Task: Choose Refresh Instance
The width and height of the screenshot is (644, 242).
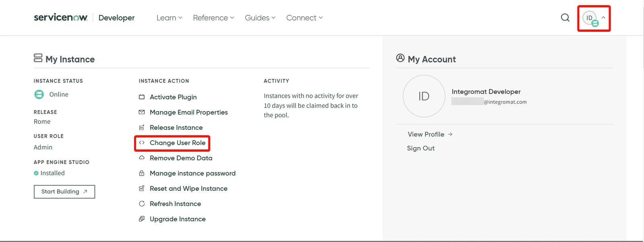Action: 175,204
